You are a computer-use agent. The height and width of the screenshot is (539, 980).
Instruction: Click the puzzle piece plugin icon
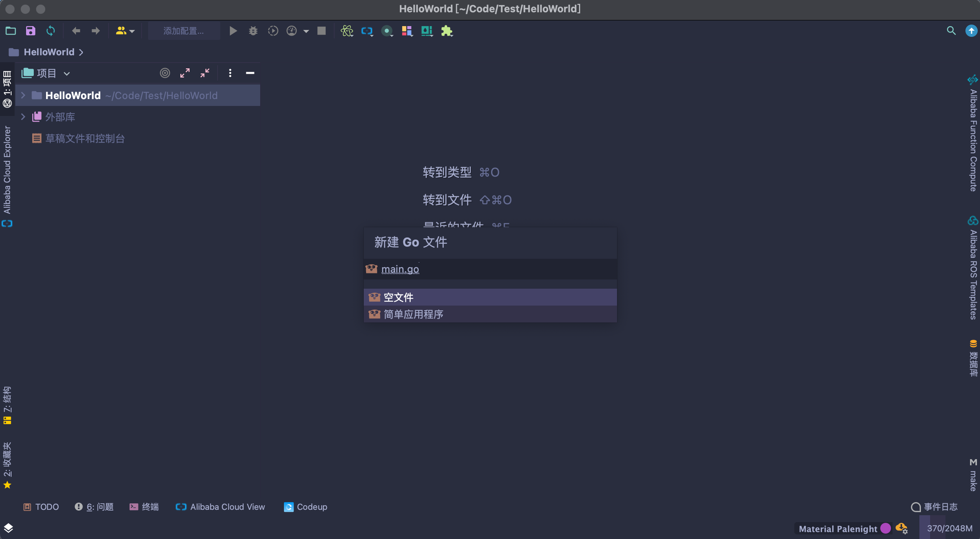point(447,31)
